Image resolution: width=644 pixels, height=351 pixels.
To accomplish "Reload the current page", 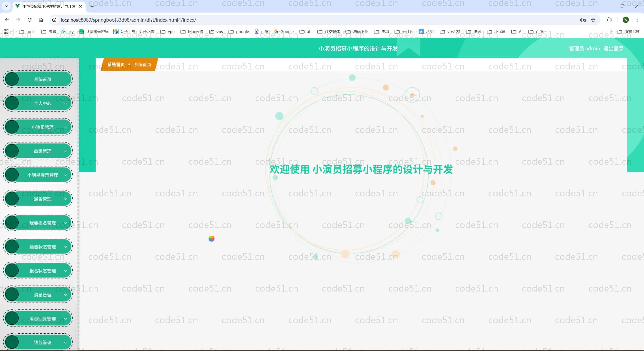I will [x=29, y=20].
